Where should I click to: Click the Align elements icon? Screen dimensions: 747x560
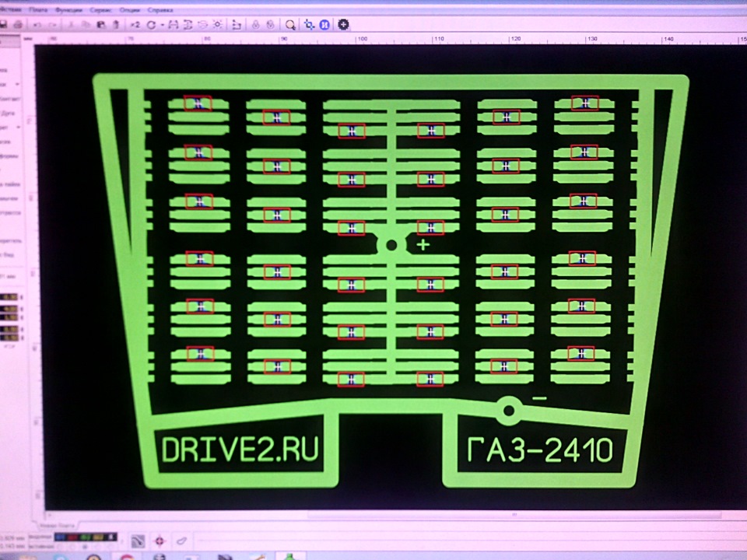(237, 25)
